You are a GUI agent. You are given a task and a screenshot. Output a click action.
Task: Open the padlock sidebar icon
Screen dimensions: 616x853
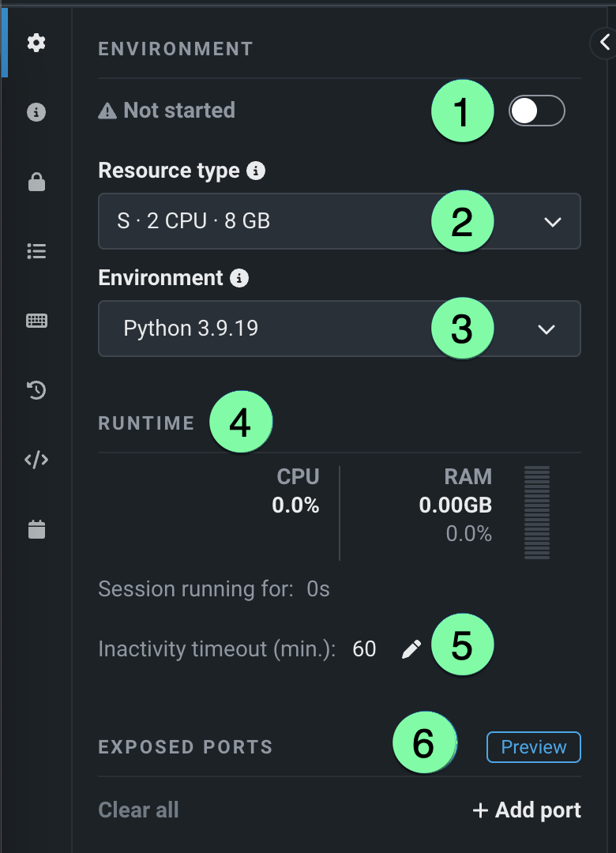tap(36, 182)
